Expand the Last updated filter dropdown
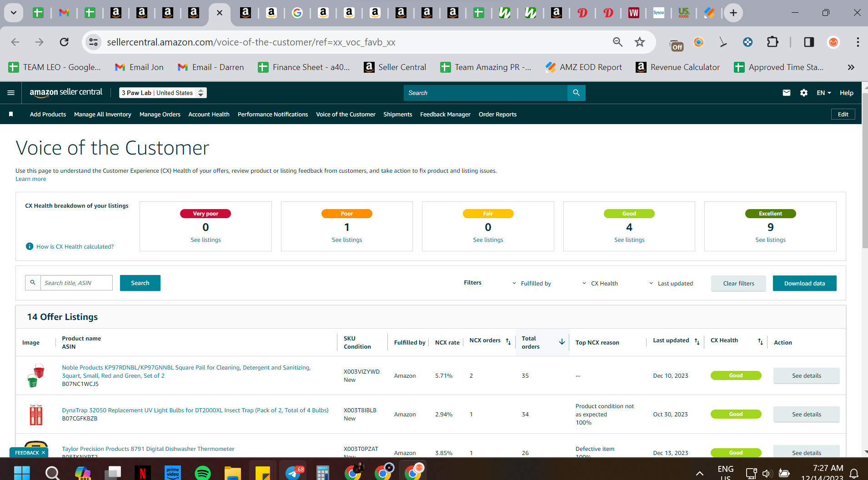 click(671, 283)
